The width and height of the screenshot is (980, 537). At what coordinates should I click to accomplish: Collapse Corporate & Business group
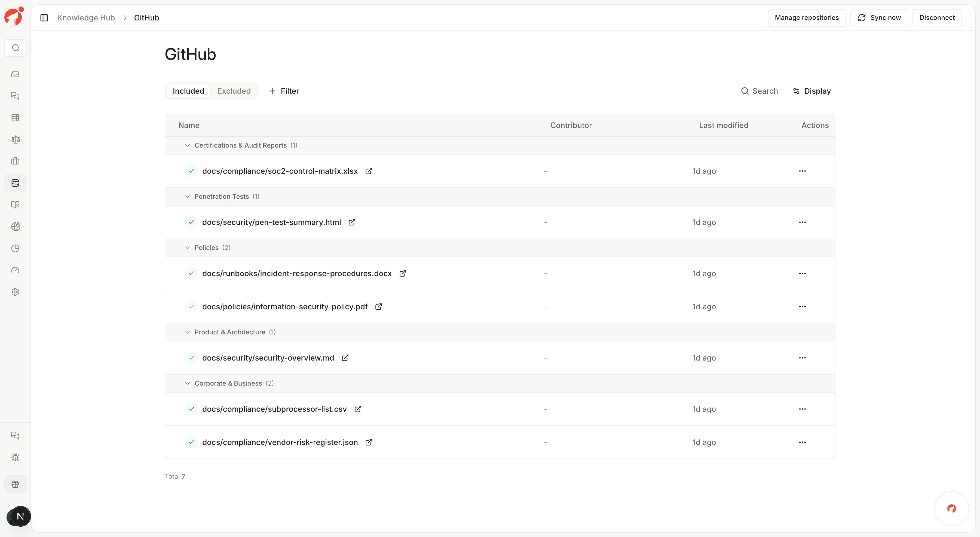[x=188, y=383]
